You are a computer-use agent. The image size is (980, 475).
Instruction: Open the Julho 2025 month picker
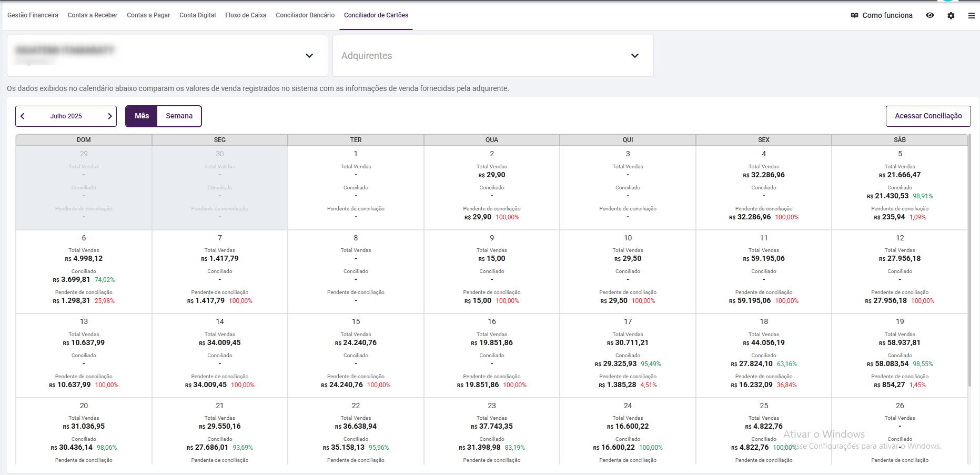66,116
